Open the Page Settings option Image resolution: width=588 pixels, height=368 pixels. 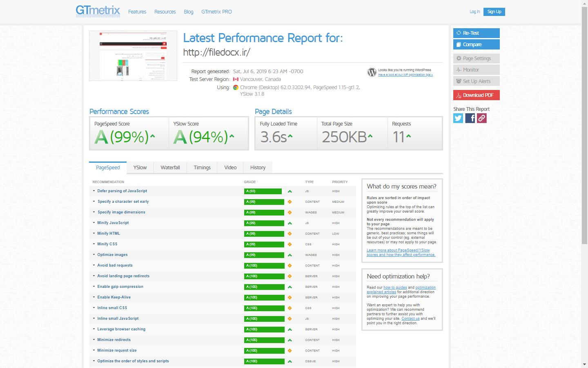[477, 58]
